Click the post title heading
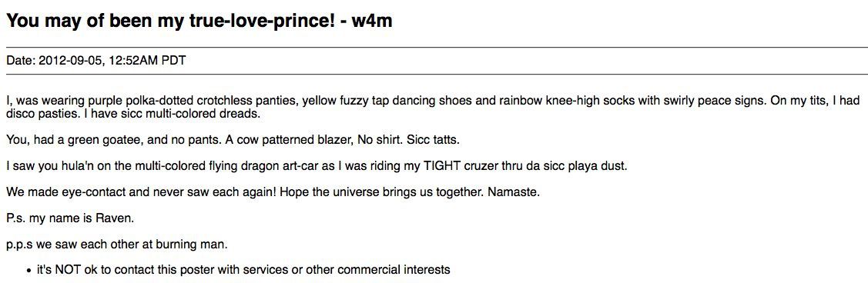Image resolution: width=868 pixels, height=283 pixels. (199, 21)
